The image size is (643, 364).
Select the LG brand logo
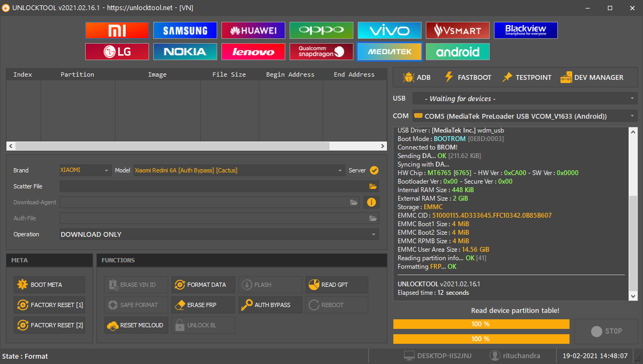[117, 52]
